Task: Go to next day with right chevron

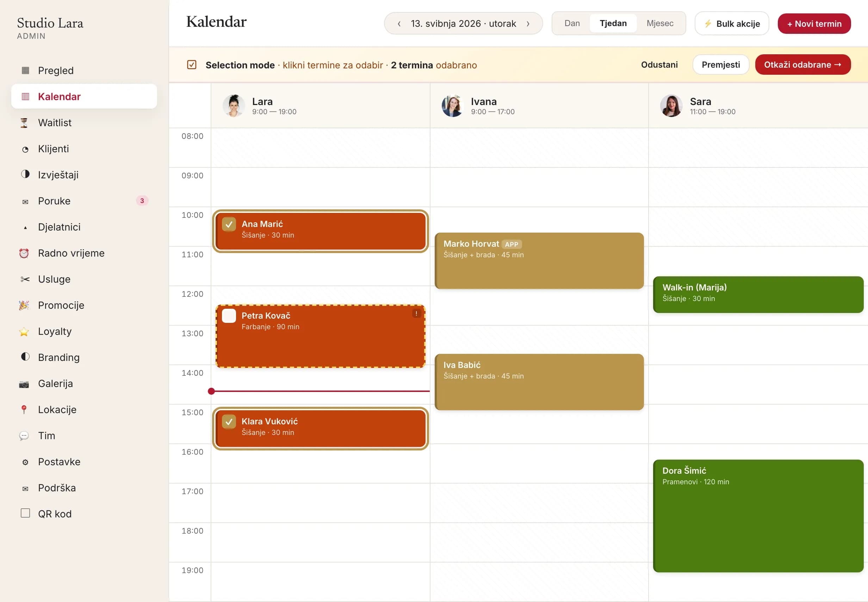Action: click(528, 24)
